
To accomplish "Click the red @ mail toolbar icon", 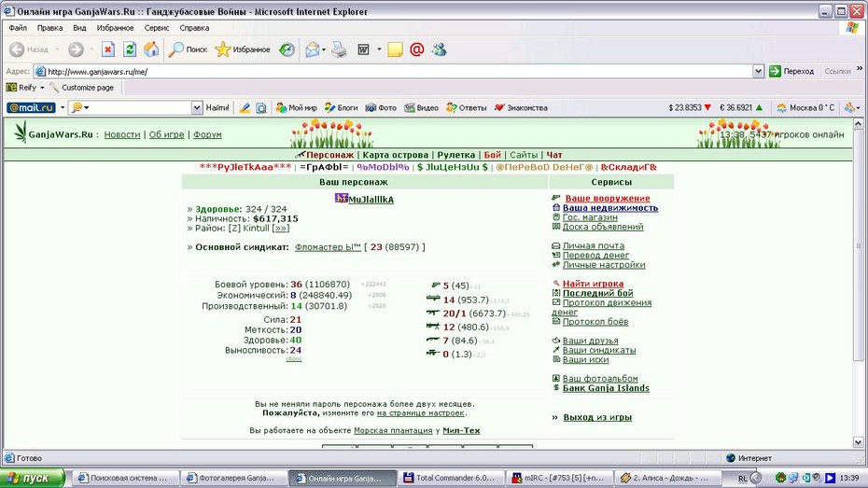I will tap(417, 49).
